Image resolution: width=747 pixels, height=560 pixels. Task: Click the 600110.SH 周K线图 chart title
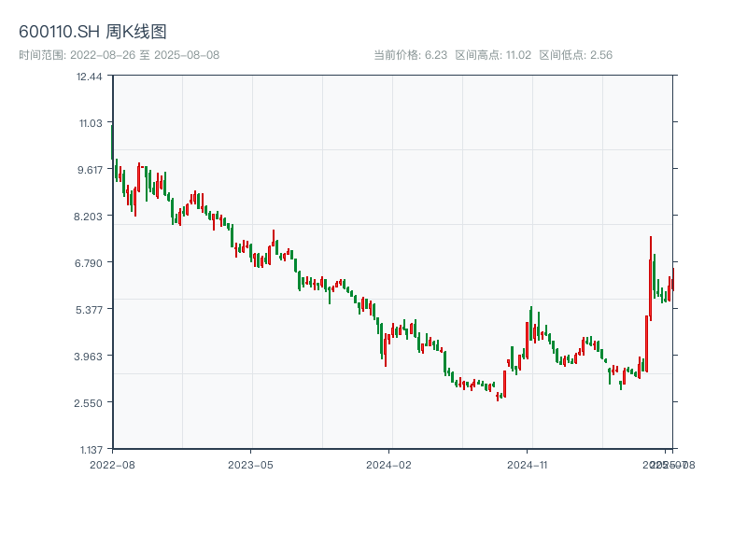tap(92, 33)
